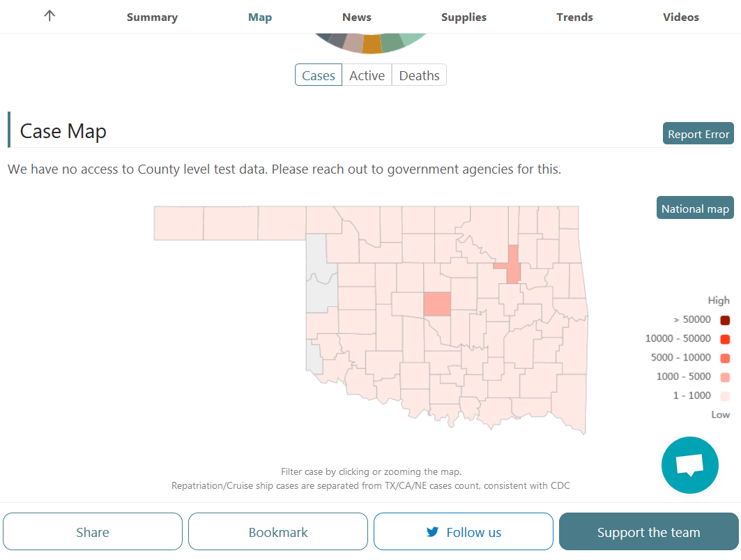
Task: View the Trends tab
Action: pyautogui.click(x=574, y=17)
